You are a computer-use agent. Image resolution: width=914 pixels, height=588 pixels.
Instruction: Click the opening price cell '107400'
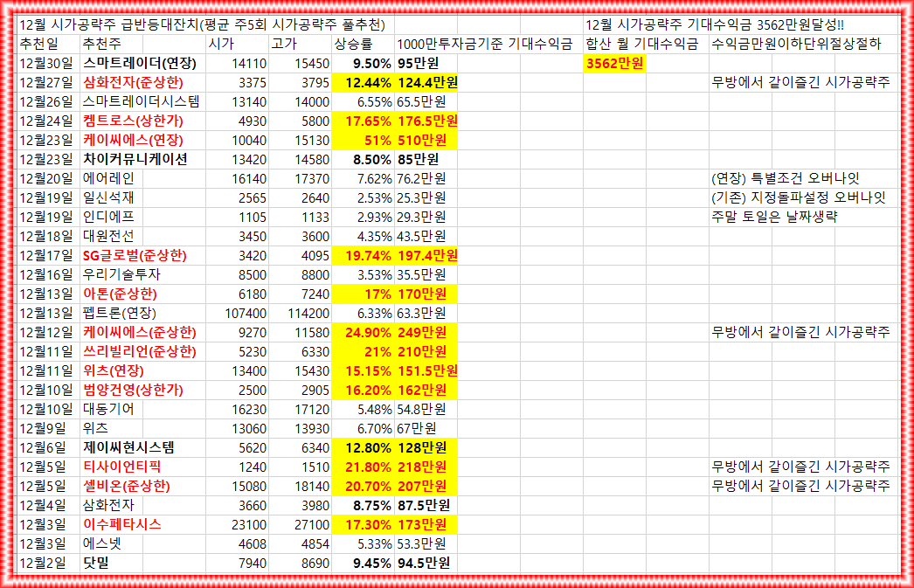click(x=246, y=314)
